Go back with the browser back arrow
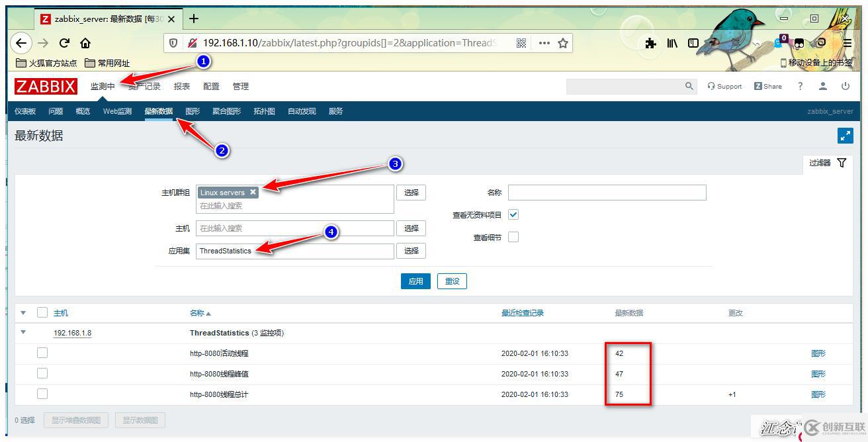The width and height of the screenshot is (868, 442). 21,43
